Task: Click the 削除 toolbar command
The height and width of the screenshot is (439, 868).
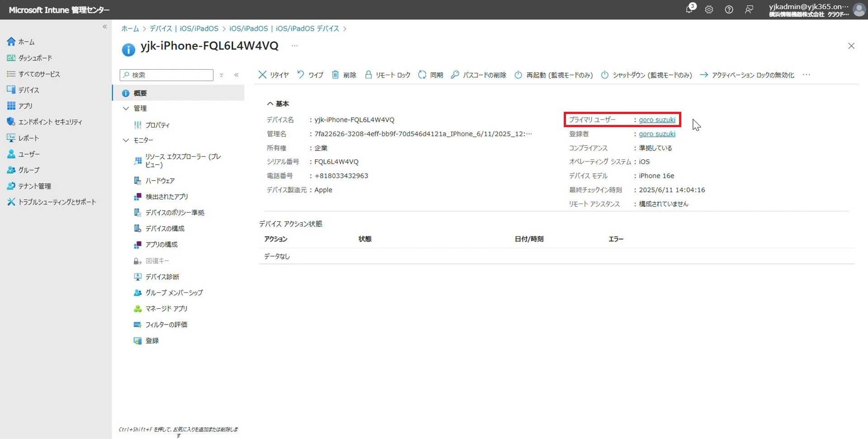Action: click(x=344, y=75)
